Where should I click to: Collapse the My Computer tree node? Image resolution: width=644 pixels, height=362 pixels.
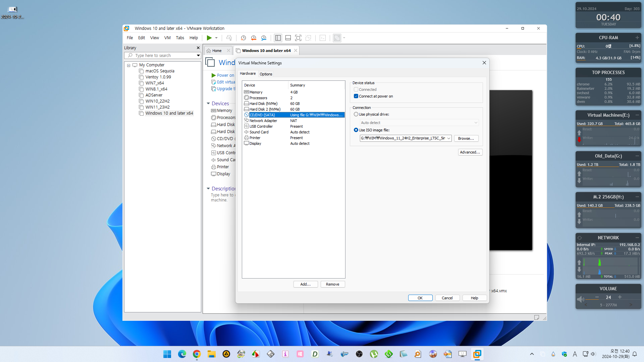[128, 65]
